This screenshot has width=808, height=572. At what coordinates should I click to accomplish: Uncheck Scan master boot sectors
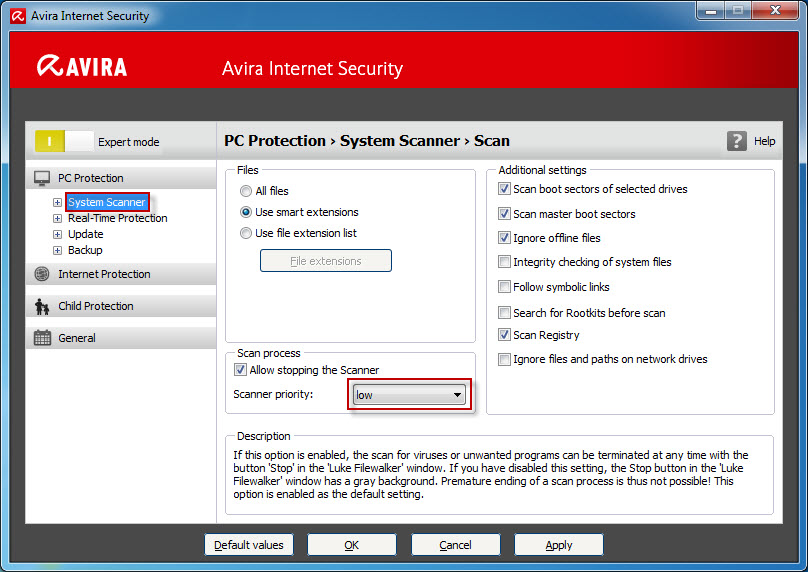click(504, 214)
